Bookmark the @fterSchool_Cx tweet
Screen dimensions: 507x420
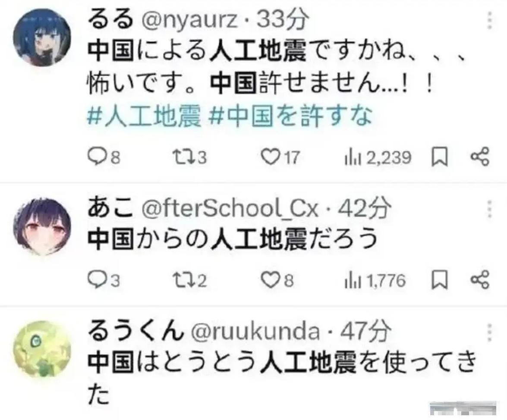click(440, 280)
